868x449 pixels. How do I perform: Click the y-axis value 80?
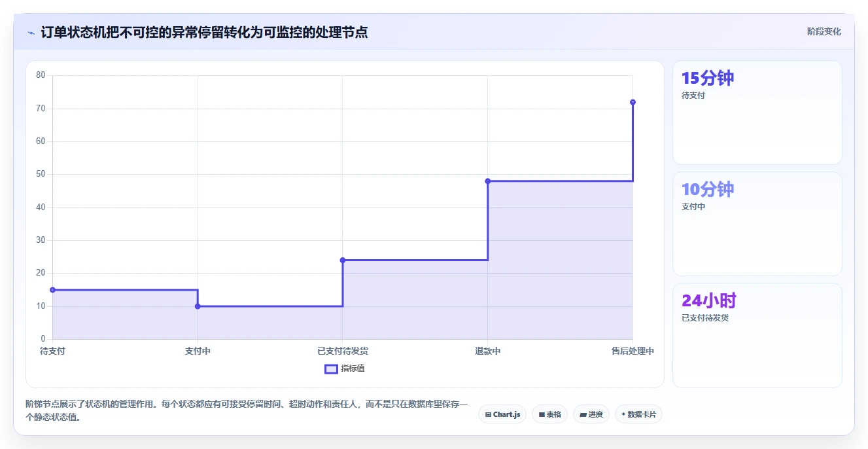click(x=41, y=75)
